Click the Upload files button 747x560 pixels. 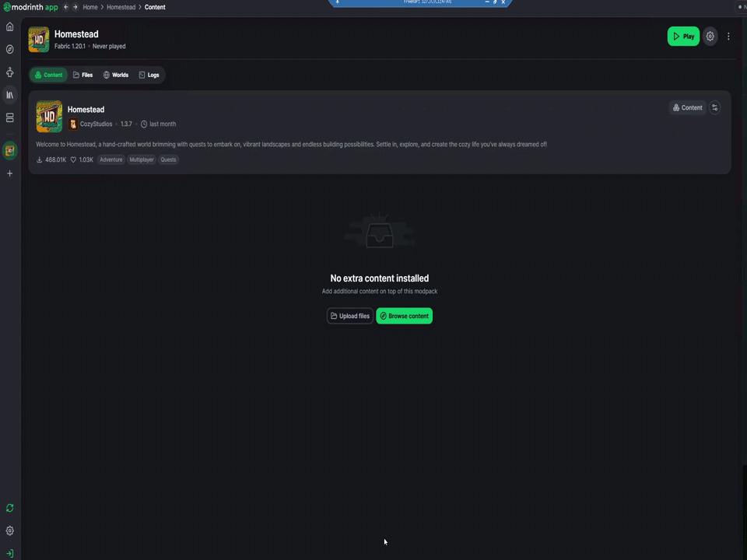coord(349,316)
